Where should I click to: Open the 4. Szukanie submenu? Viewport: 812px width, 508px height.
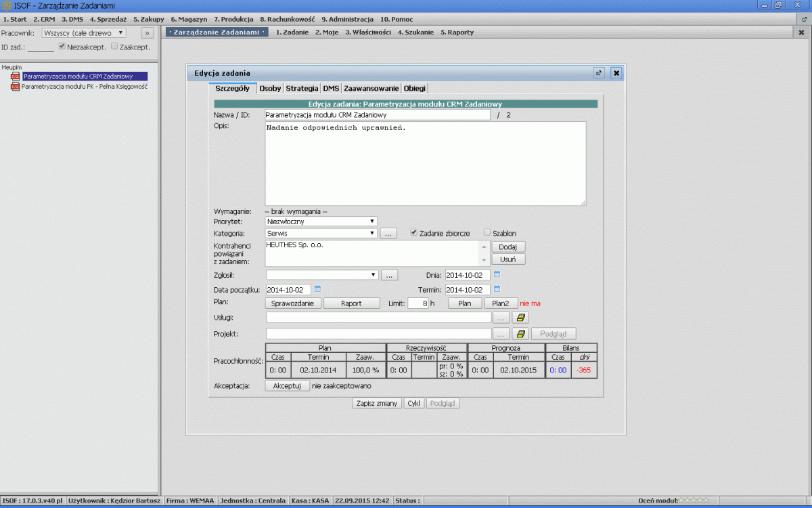(415, 32)
